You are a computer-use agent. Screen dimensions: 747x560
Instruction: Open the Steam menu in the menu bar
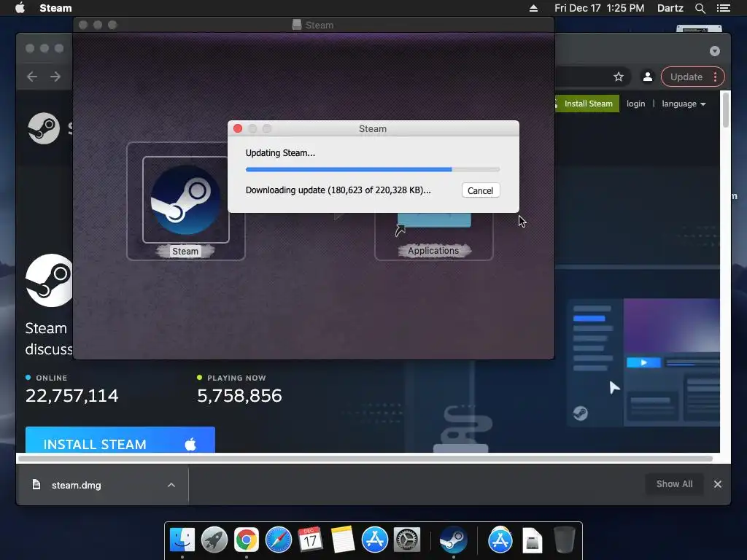point(55,8)
